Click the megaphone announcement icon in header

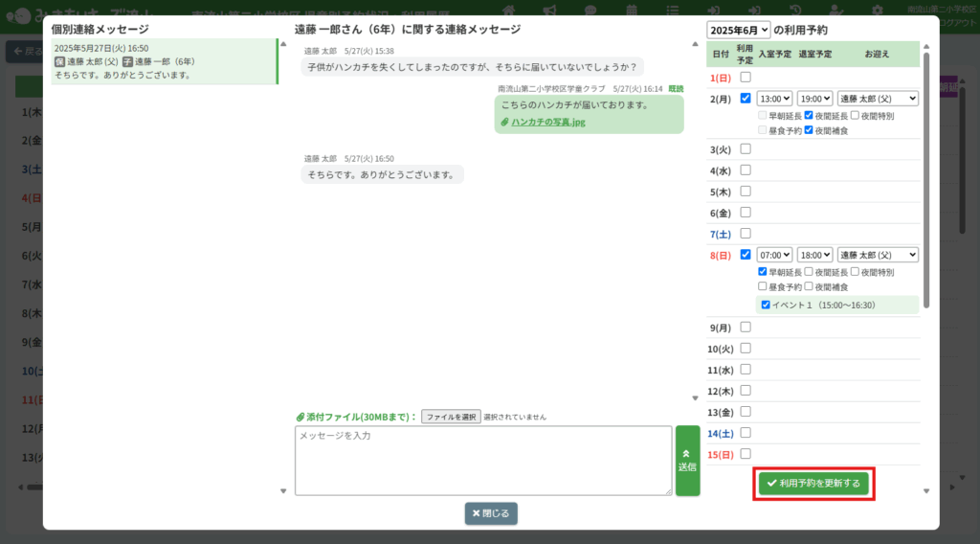point(549,10)
